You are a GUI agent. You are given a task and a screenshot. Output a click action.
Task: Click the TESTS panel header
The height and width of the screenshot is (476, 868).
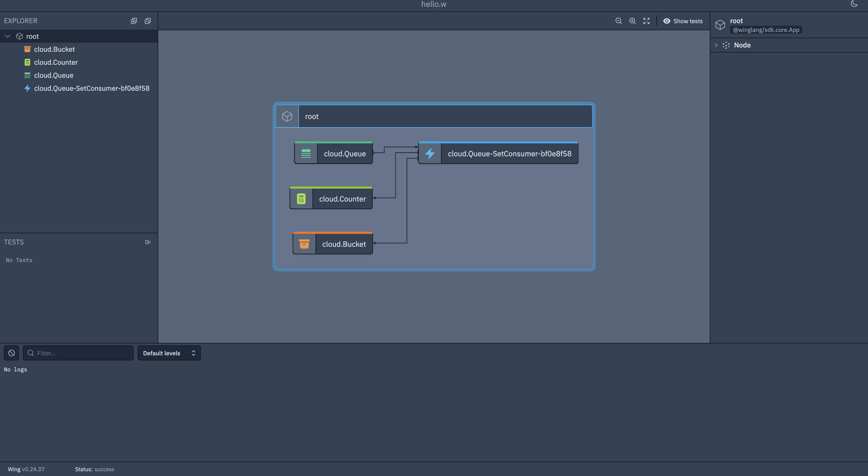14,242
